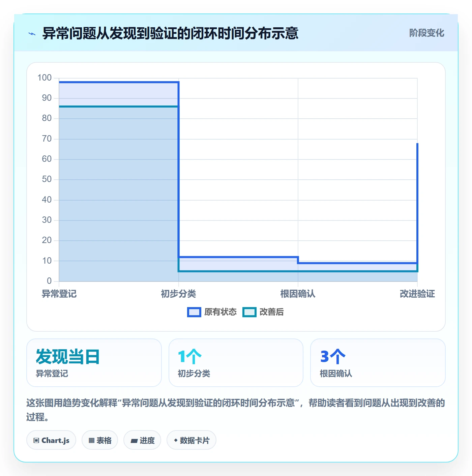Image resolution: width=472 pixels, height=476 pixels.
Task: Select the Chart.js tag chip
Action: 51,440
